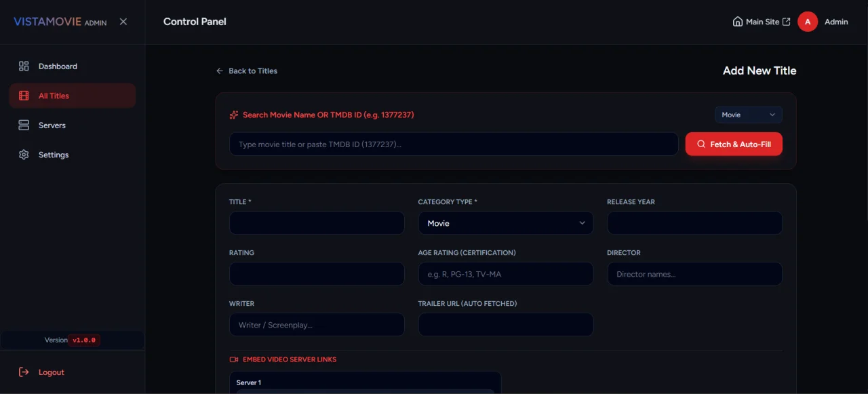The height and width of the screenshot is (394, 868).
Task: Click the Age Rating certification field
Action: (x=506, y=274)
